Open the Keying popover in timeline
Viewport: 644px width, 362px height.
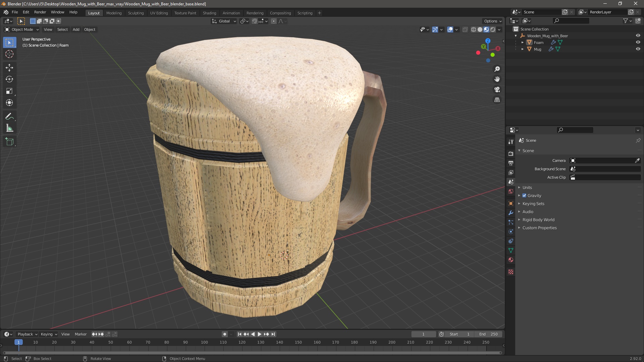(x=49, y=334)
